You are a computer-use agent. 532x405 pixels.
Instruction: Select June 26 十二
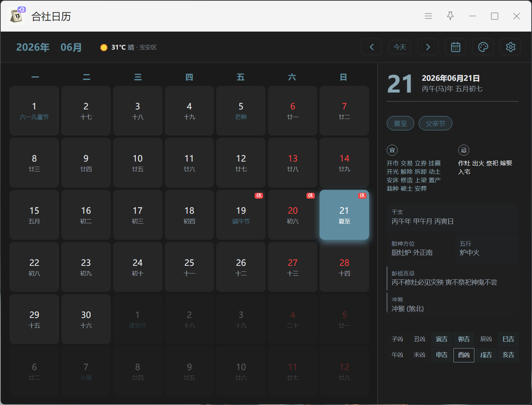click(241, 267)
